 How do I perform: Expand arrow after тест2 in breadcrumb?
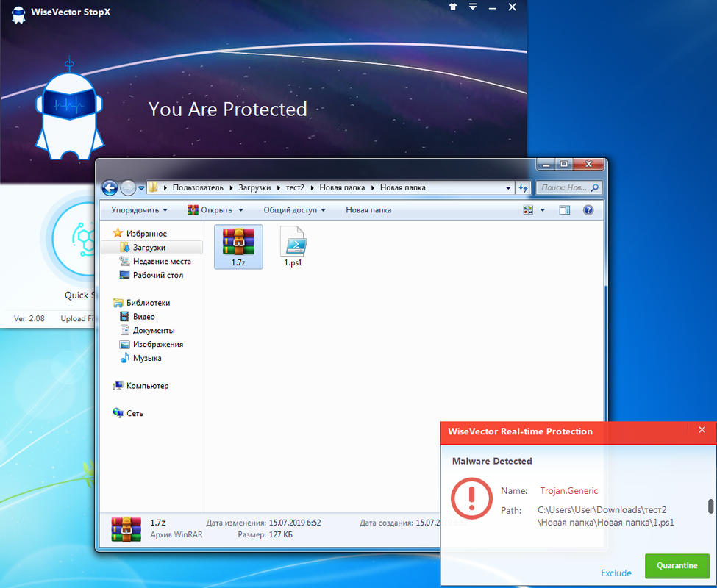(312, 187)
